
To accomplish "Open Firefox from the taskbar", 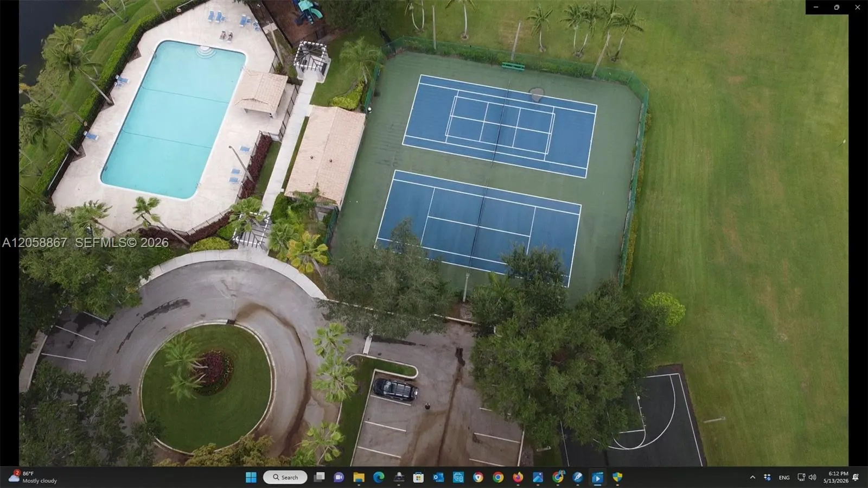I will tap(518, 477).
